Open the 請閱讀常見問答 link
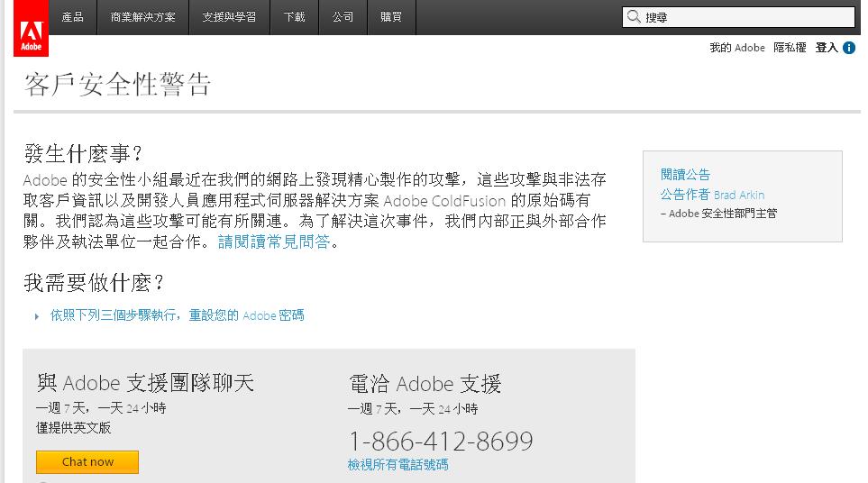868x483 pixels. 274,241
